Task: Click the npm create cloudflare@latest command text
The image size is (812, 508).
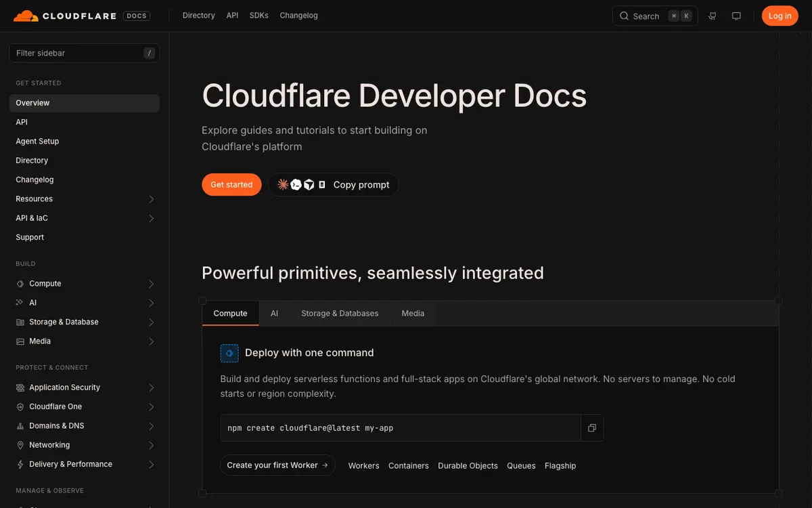Action: pos(311,428)
